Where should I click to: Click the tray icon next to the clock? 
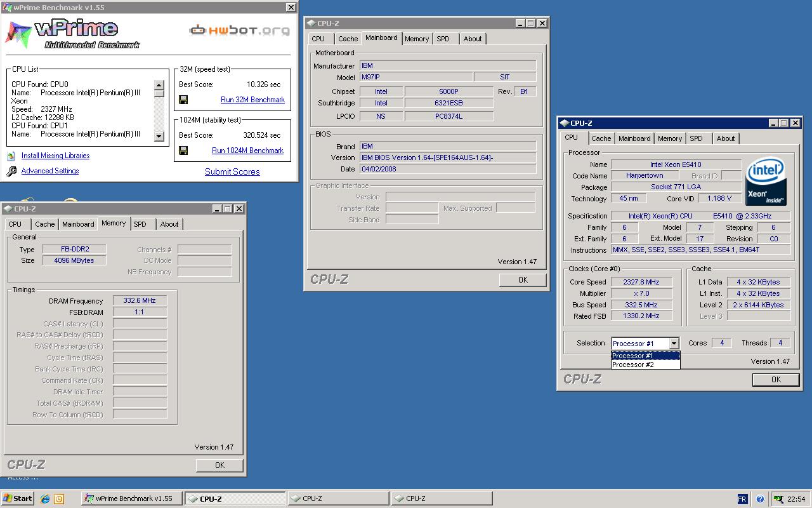pyautogui.click(x=778, y=499)
